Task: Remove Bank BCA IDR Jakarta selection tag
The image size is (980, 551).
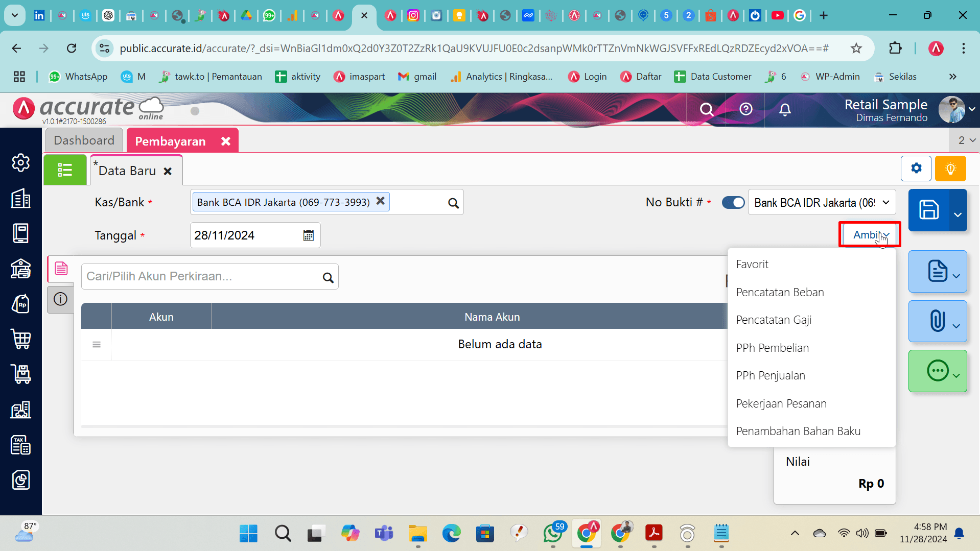Action: (x=380, y=201)
